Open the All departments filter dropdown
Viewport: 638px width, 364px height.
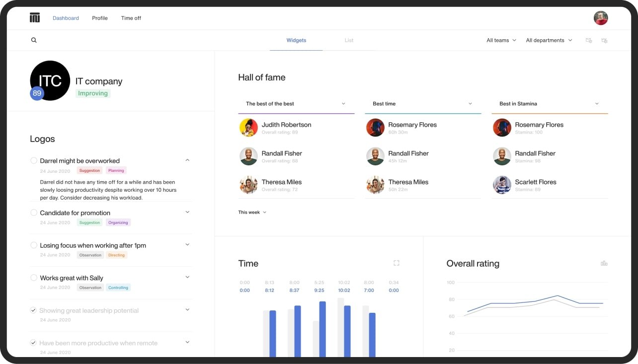click(549, 40)
